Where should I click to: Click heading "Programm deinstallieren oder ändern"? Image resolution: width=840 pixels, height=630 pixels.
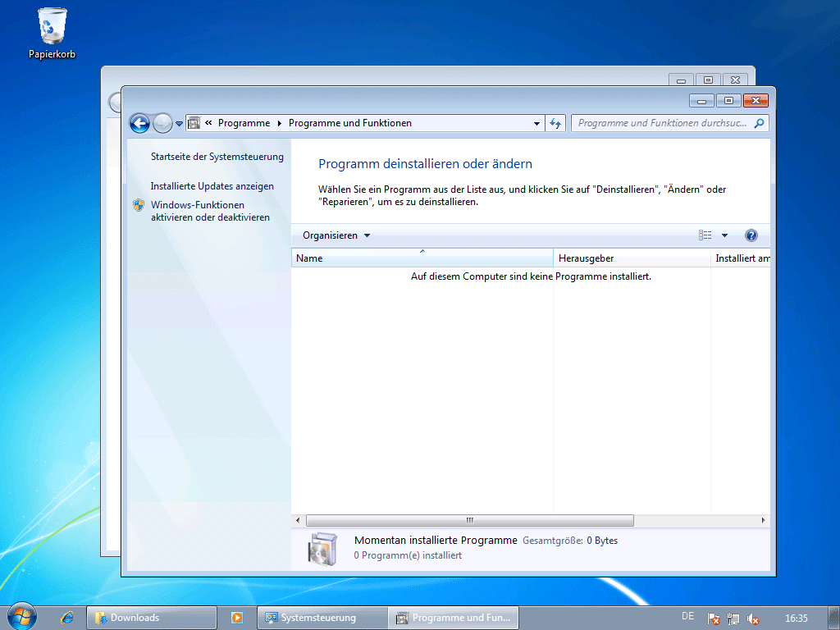point(426,164)
